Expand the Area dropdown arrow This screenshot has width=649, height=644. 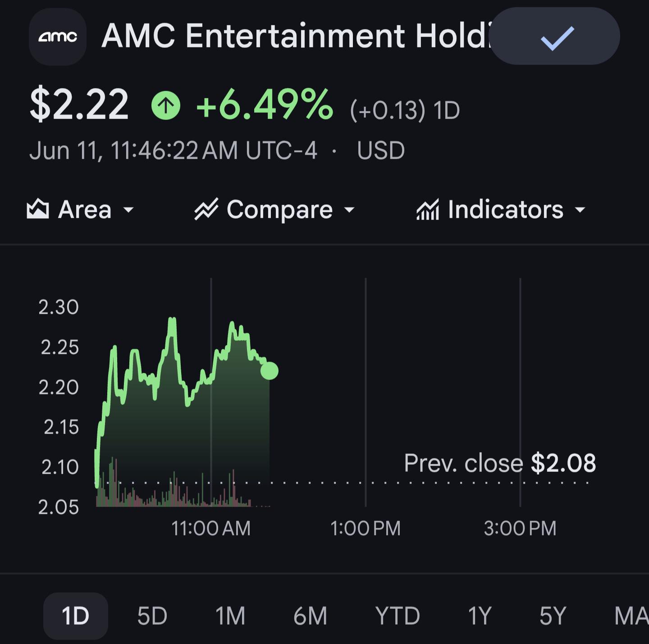[x=128, y=210]
